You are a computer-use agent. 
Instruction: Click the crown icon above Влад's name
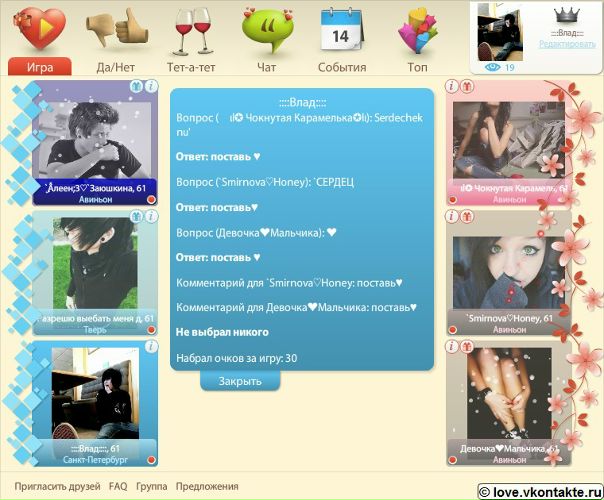click(x=567, y=15)
